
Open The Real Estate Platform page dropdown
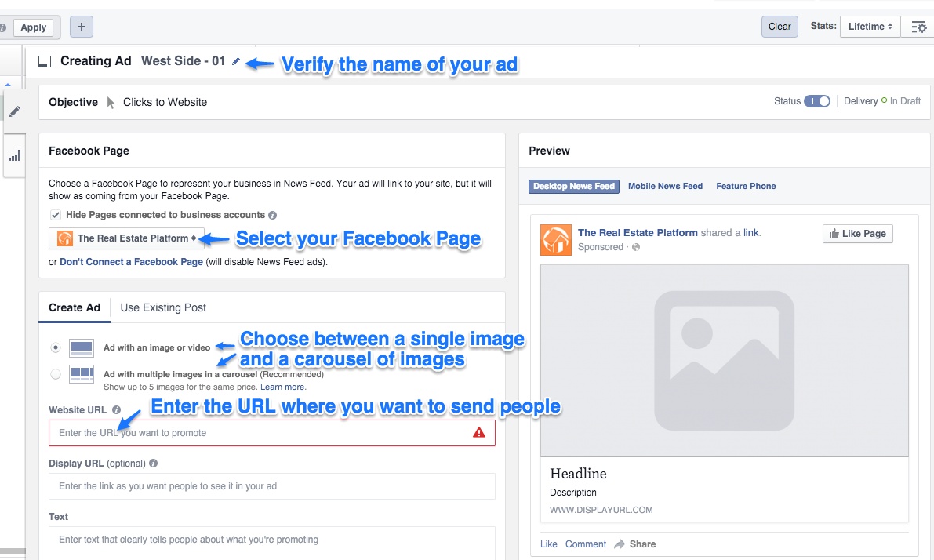tap(126, 238)
